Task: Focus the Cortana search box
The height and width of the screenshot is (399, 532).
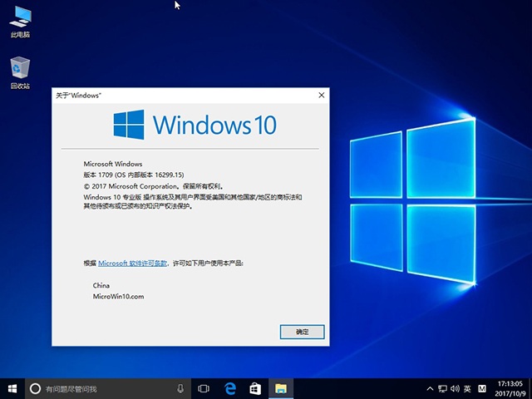Action: pos(108,388)
